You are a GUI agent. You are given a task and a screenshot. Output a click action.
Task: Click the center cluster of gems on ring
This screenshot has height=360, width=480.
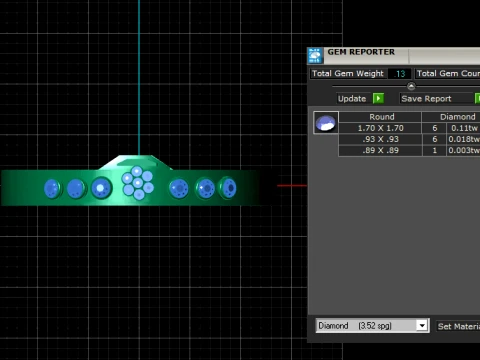click(137, 183)
